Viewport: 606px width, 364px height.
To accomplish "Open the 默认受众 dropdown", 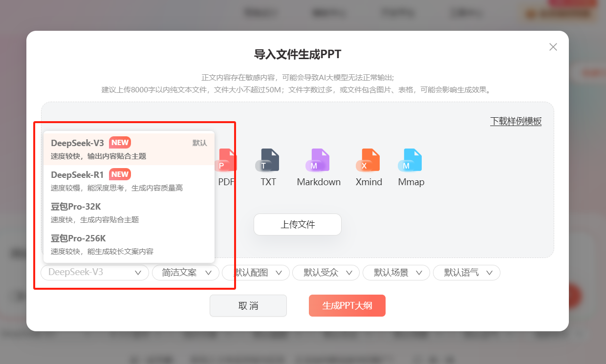I will pos(326,273).
